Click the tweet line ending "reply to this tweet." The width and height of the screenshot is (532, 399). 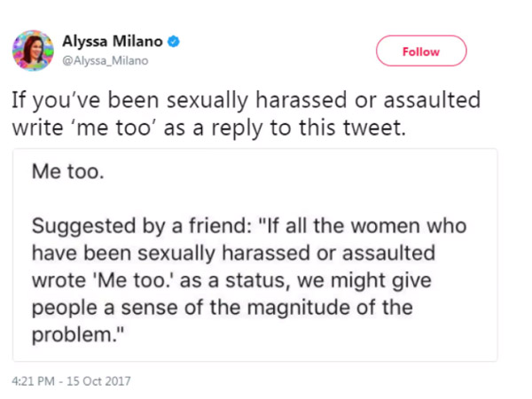pyautogui.click(x=208, y=128)
